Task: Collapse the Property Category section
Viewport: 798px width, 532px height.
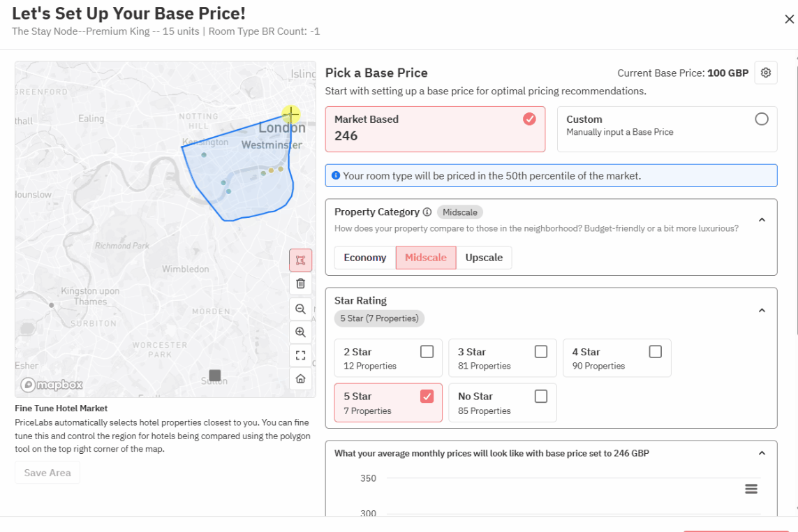Action: tap(762, 220)
